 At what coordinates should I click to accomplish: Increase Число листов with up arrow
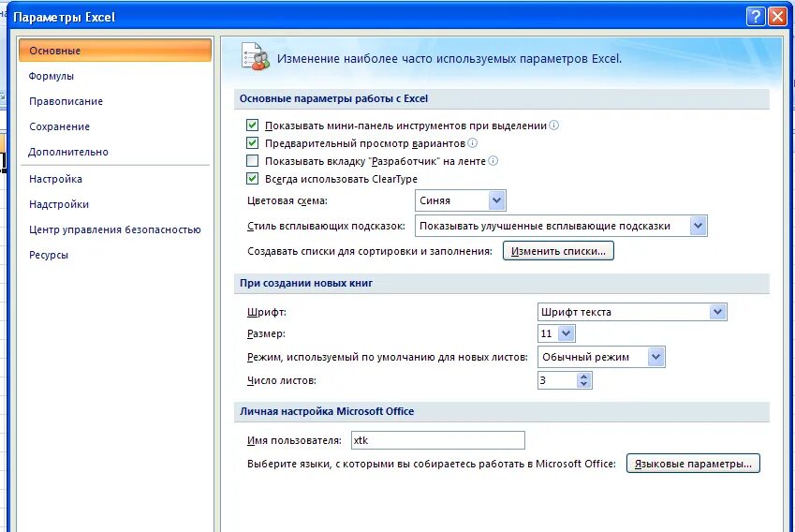tap(584, 377)
